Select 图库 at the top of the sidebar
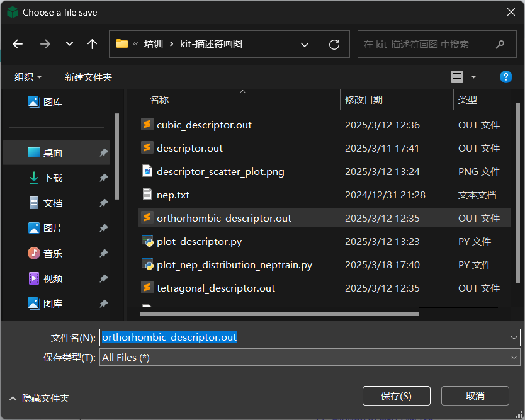Screen dimensions: 525x420 click(45, 102)
